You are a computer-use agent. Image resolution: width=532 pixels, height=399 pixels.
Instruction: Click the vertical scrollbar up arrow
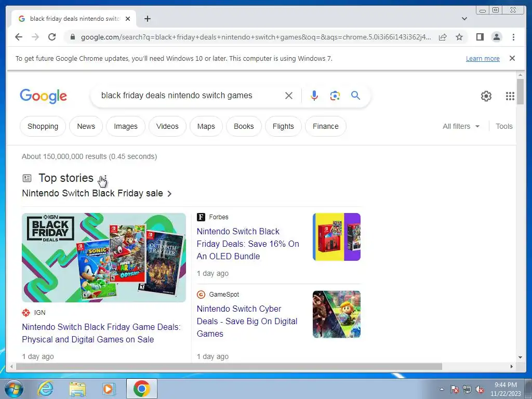pyautogui.click(x=520, y=75)
